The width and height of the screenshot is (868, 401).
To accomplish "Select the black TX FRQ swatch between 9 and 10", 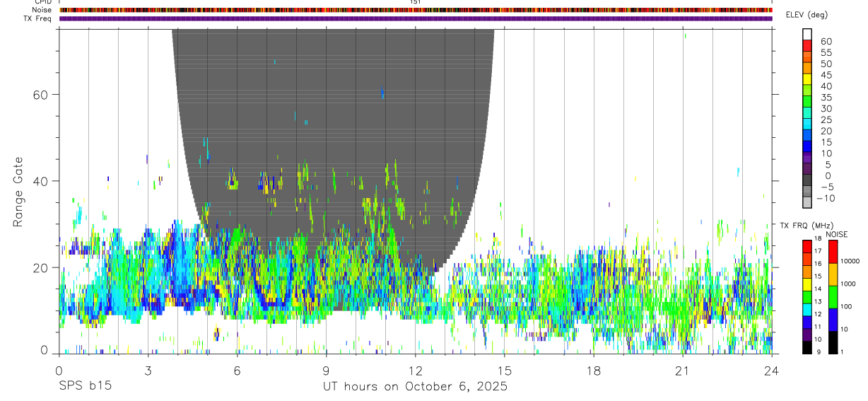I will [807, 347].
